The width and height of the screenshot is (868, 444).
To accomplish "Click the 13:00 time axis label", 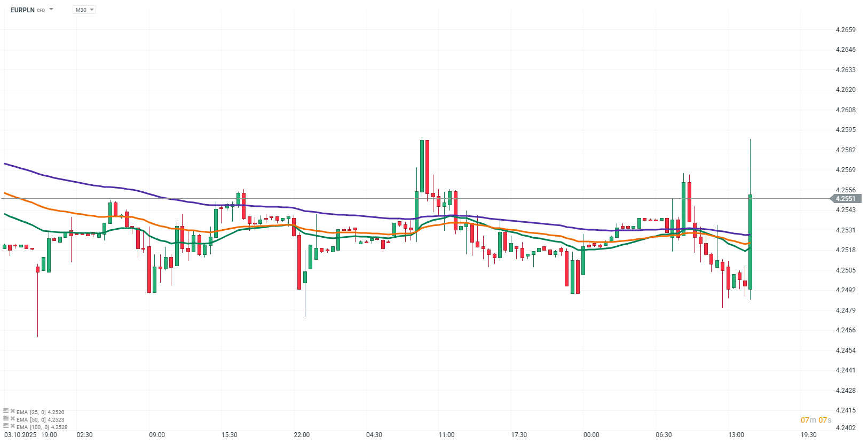I will (736, 435).
